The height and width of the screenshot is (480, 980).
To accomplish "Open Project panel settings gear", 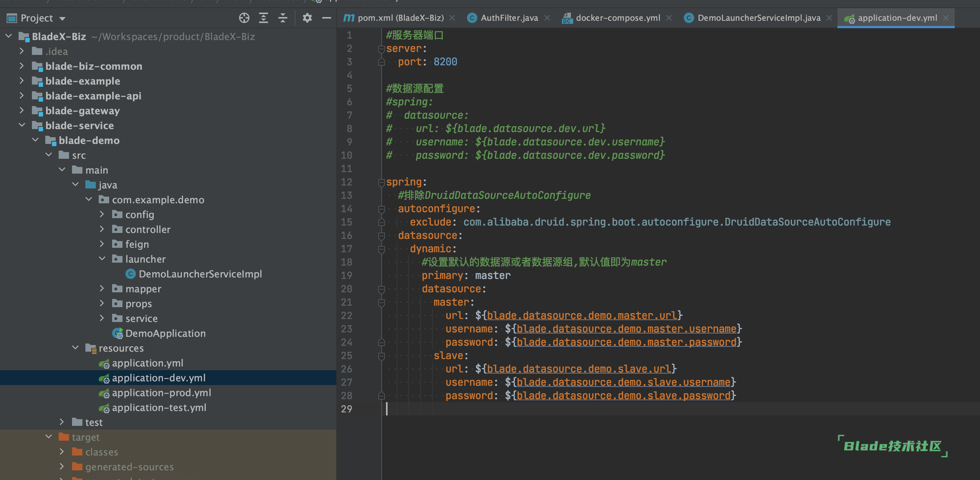I will tap(307, 18).
